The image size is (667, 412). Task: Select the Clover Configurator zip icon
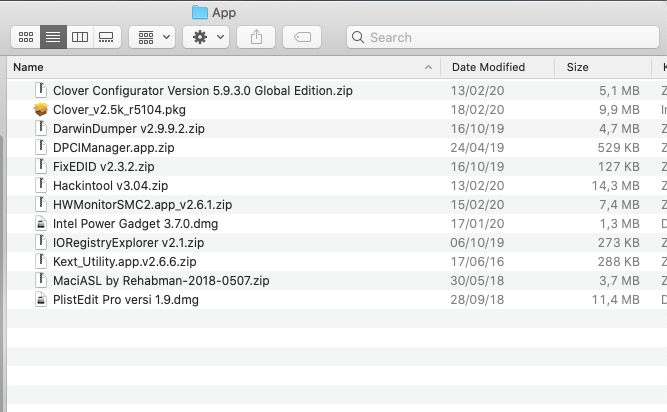(x=41, y=91)
